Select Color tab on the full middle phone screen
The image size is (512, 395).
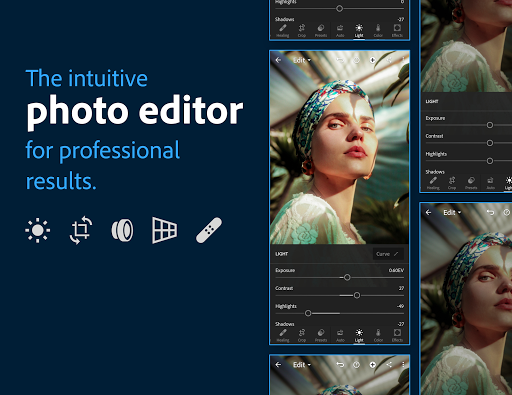tap(378, 335)
